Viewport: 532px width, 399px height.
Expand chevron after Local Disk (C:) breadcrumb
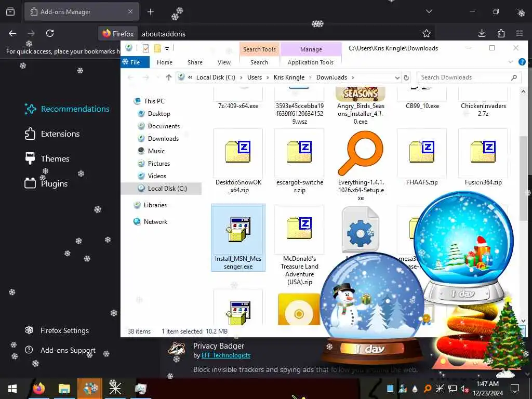click(x=241, y=78)
